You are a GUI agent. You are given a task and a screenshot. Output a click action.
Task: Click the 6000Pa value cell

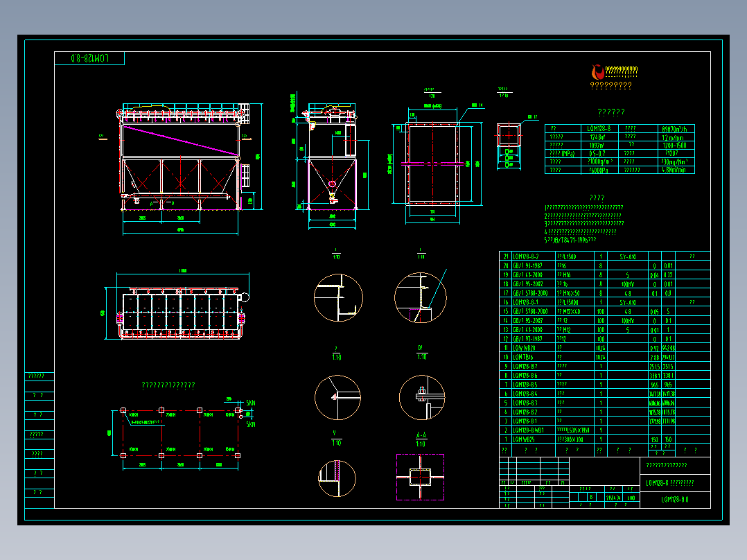pyautogui.click(x=600, y=170)
